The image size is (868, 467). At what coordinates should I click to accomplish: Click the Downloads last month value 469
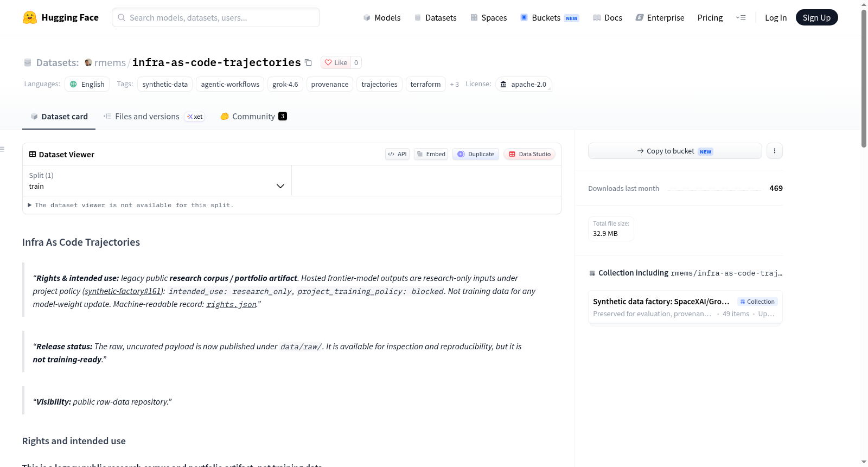776,188
